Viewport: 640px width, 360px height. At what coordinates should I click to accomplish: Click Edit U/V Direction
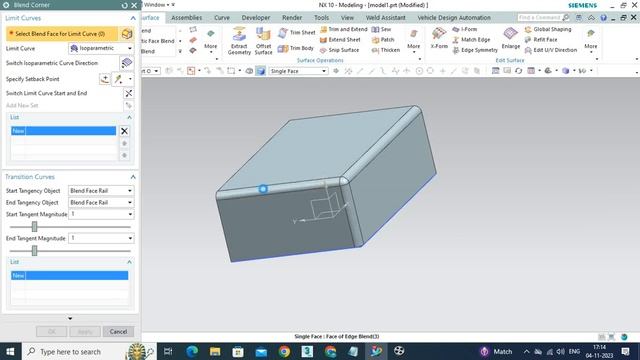[x=551, y=50]
